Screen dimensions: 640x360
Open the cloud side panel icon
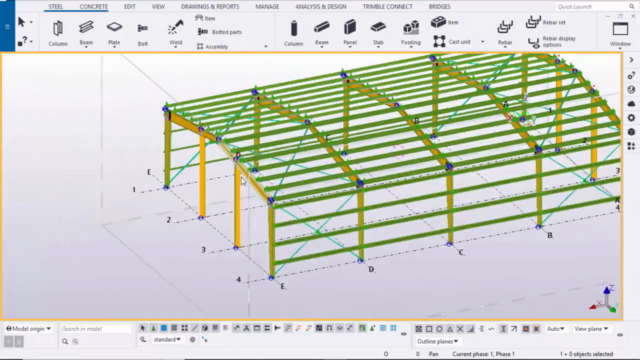pos(631,104)
